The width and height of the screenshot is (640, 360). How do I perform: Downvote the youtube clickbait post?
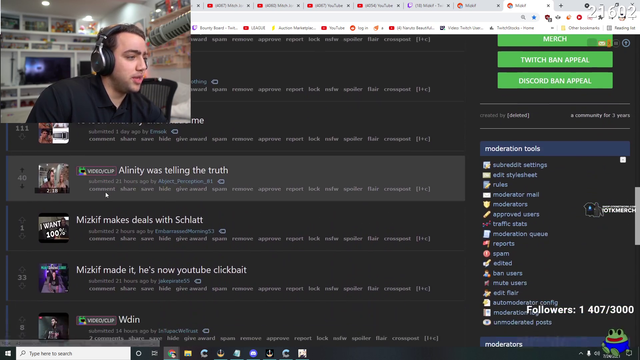coord(22,286)
